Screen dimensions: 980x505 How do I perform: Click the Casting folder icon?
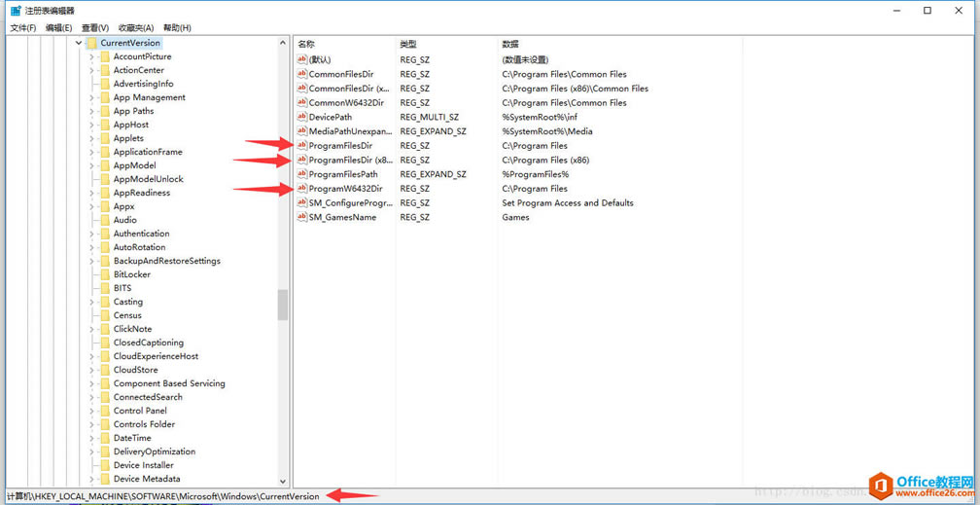pyautogui.click(x=104, y=303)
